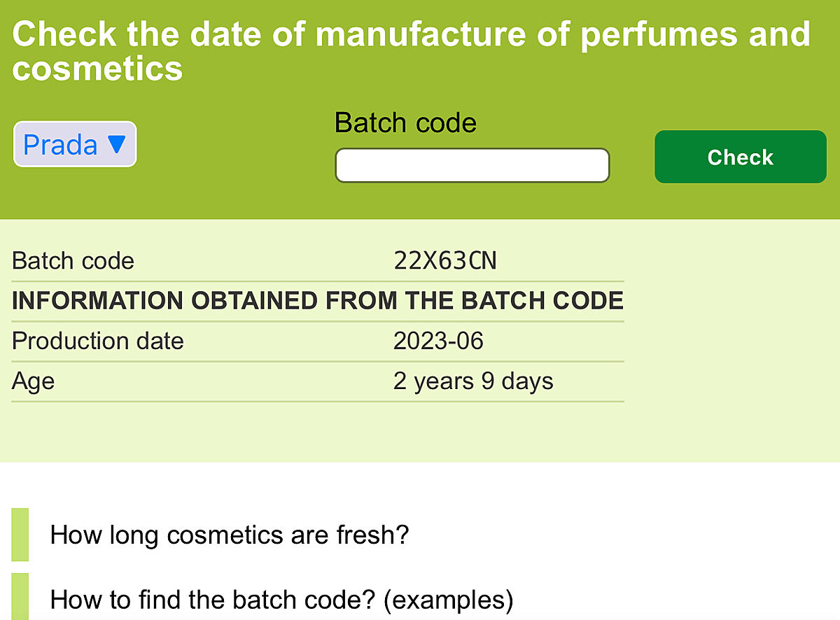
Task: Click green marker beside "How to find the batch code?"
Action: coord(20,597)
